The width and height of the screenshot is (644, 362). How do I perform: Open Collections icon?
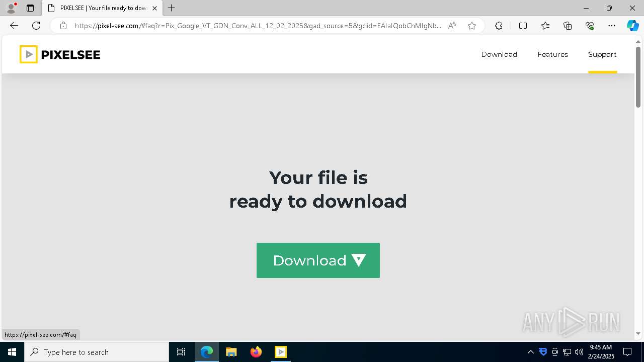(x=568, y=26)
